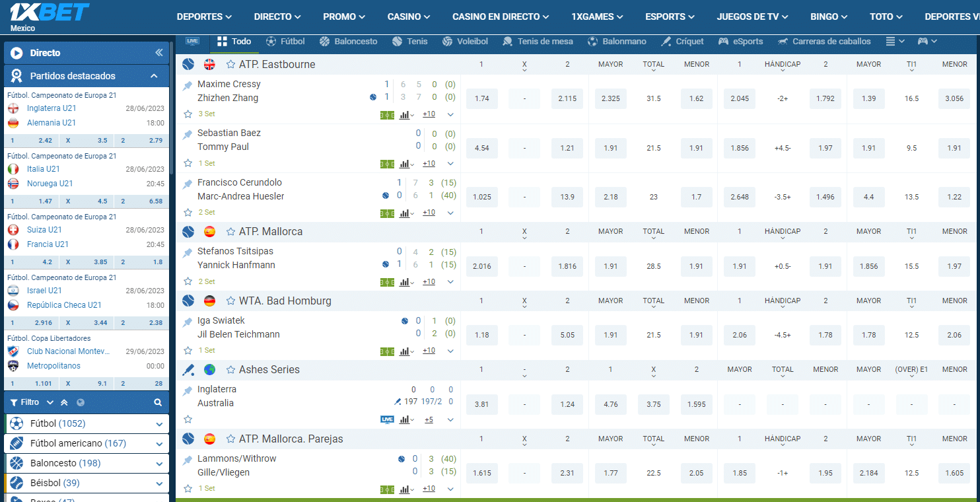Click the collapse-all double chevron in Filtro
The width and height of the screenshot is (980, 502).
[x=64, y=402]
